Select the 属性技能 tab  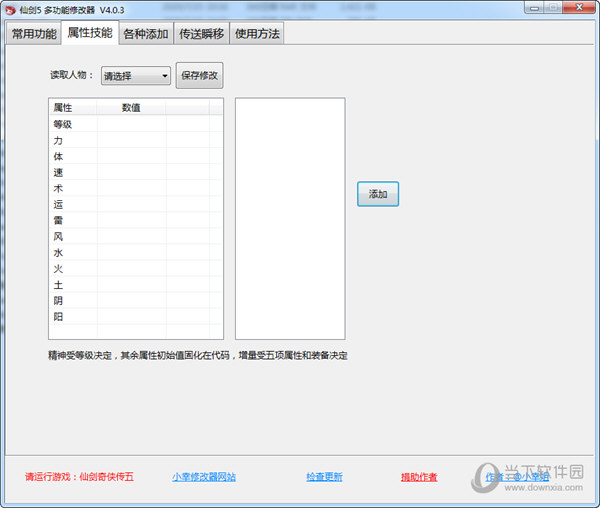point(90,33)
